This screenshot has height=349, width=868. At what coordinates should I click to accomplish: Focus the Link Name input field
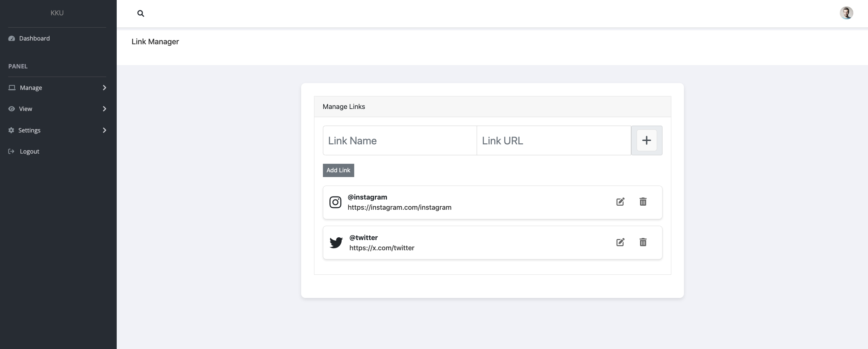[399, 141]
